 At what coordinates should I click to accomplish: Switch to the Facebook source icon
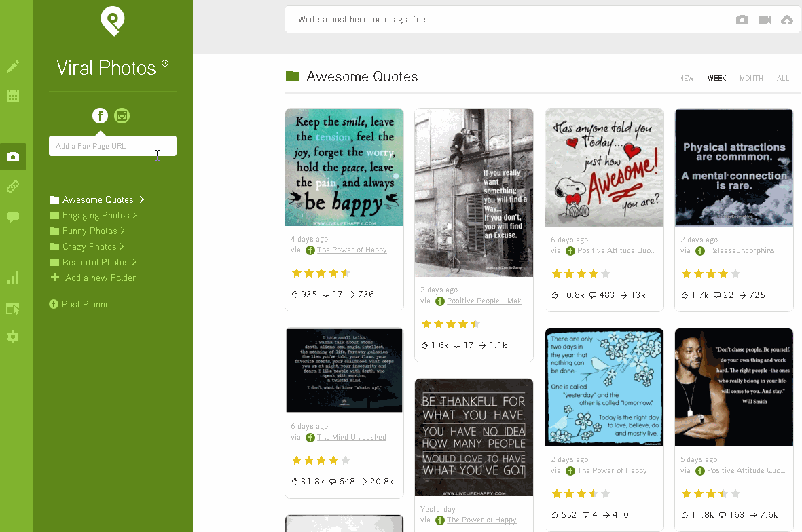(100, 116)
